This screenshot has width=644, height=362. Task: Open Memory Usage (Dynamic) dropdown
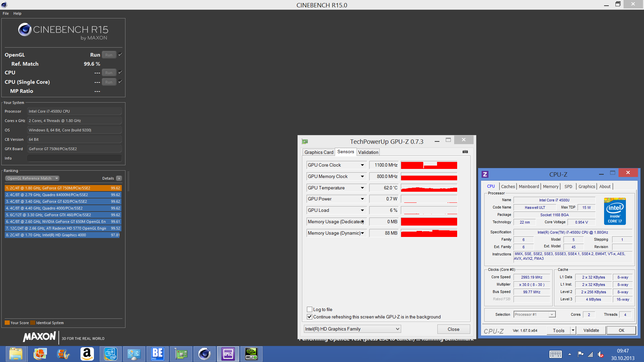point(362,233)
